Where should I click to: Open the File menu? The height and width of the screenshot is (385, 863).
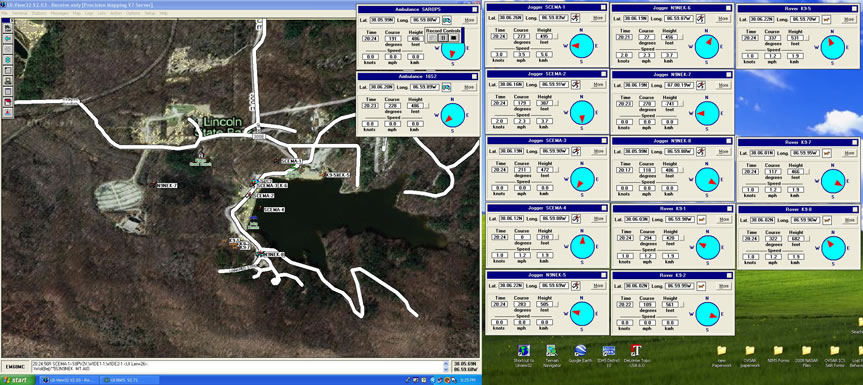click(5, 13)
